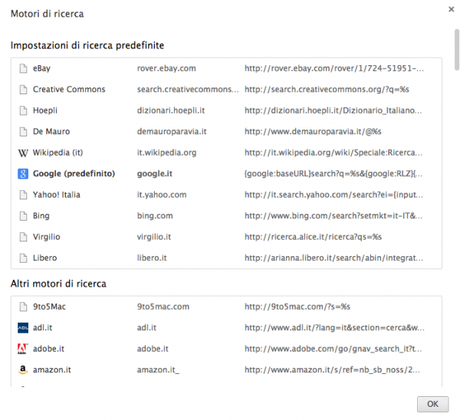The height and width of the screenshot is (420, 460).
Task: Click the adl.it blue favicon
Action: point(23,328)
